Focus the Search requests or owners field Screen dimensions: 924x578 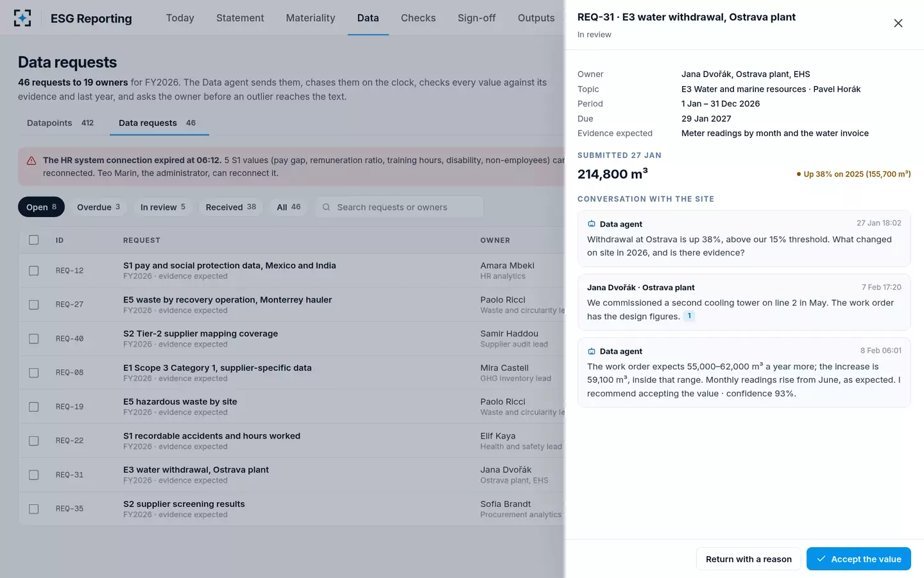pos(399,207)
